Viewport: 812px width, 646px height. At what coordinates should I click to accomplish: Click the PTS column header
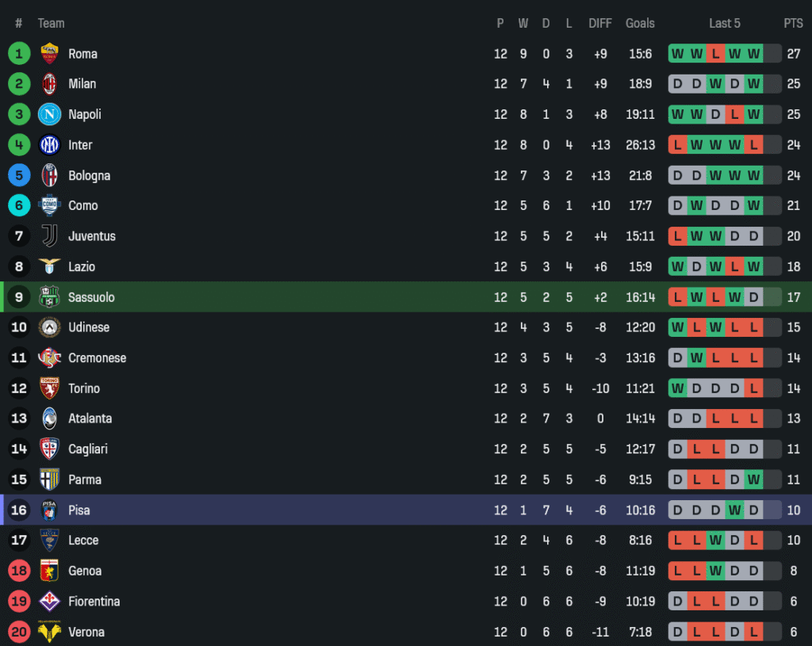point(793,23)
